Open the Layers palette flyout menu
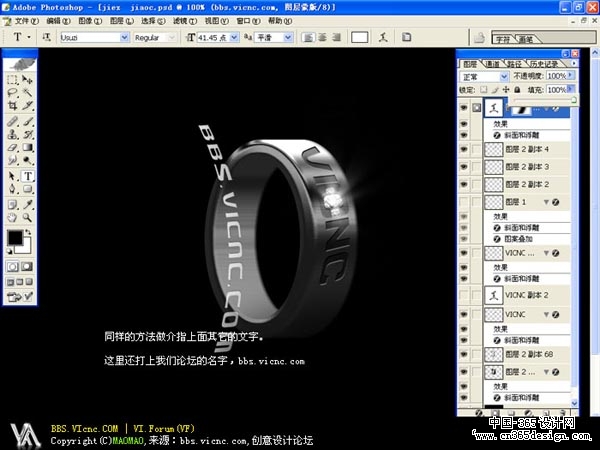The width and height of the screenshot is (600, 450). pos(574,63)
